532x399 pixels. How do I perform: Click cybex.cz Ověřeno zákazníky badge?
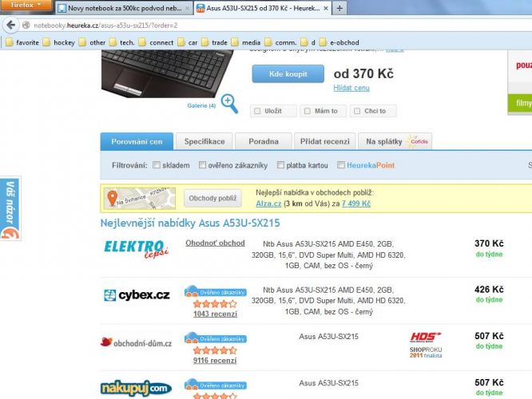215,291
